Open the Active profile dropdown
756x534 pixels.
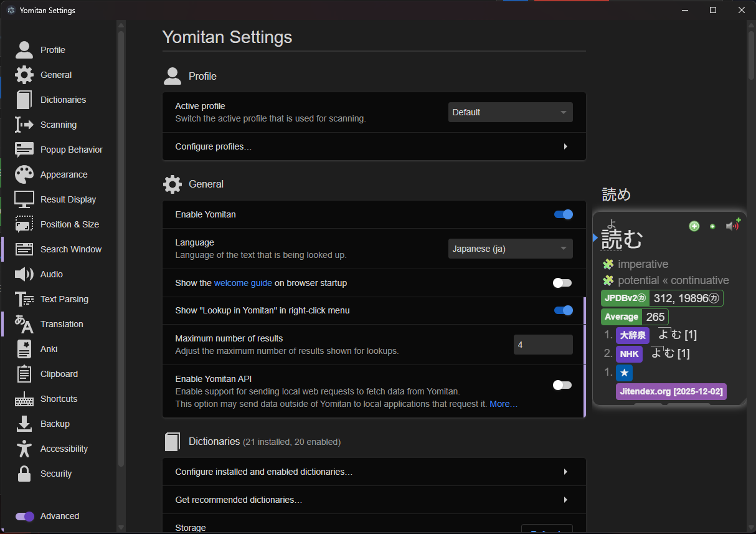point(511,112)
